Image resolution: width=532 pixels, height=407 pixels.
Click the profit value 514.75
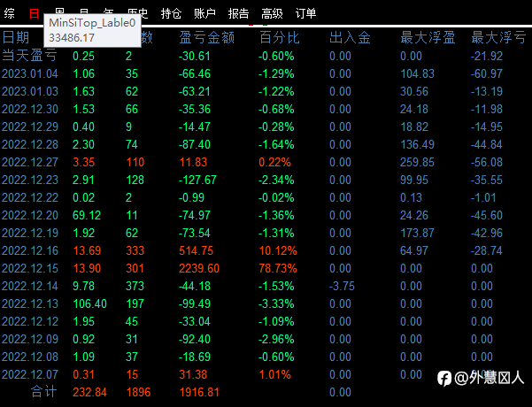tap(197, 250)
